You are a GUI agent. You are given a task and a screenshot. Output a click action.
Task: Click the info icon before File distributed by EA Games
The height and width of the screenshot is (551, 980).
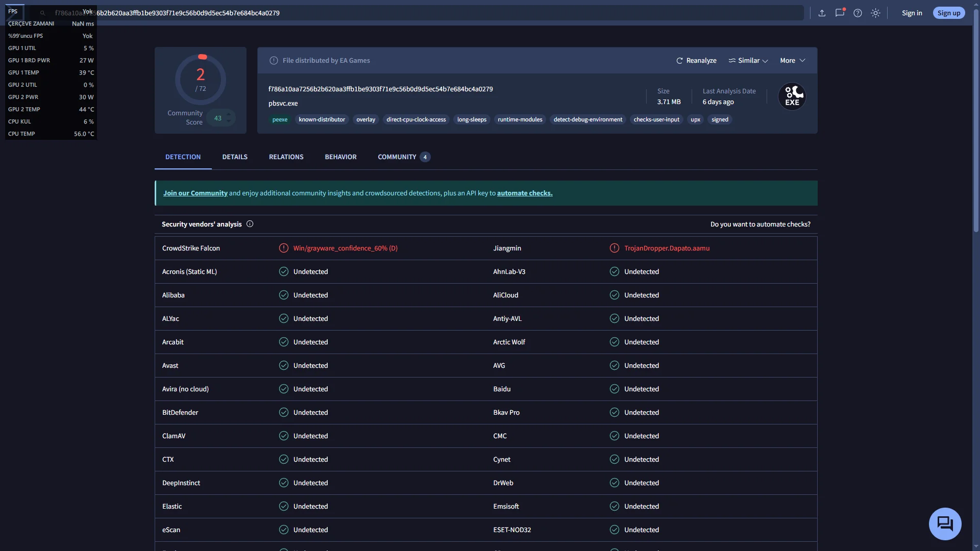(274, 61)
